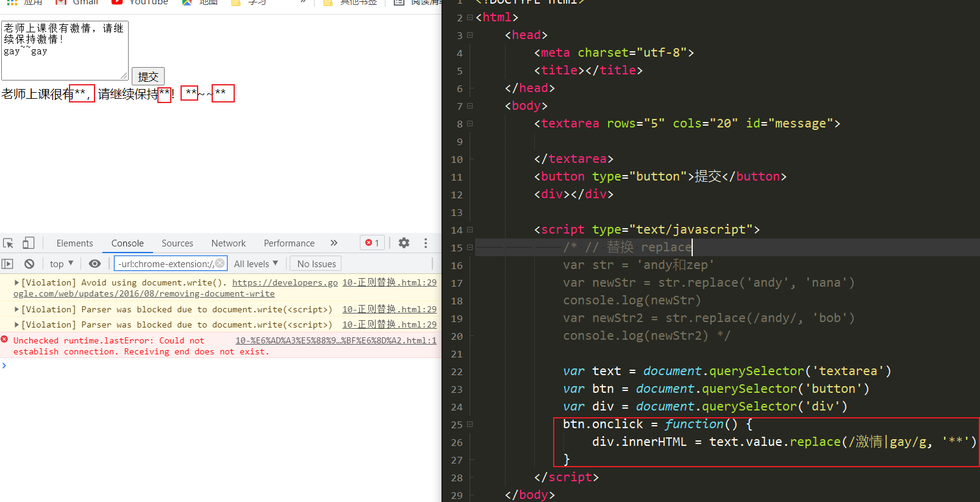This screenshot has height=502, width=980.
Task: Click the var btn querySelector('button') line
Action: coord(716,389)
